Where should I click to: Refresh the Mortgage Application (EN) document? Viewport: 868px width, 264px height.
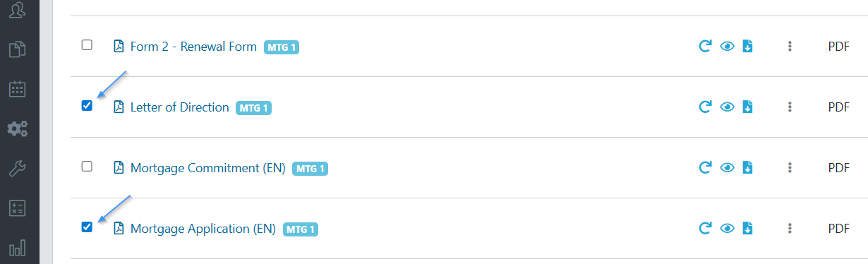[x=704, y=229]
